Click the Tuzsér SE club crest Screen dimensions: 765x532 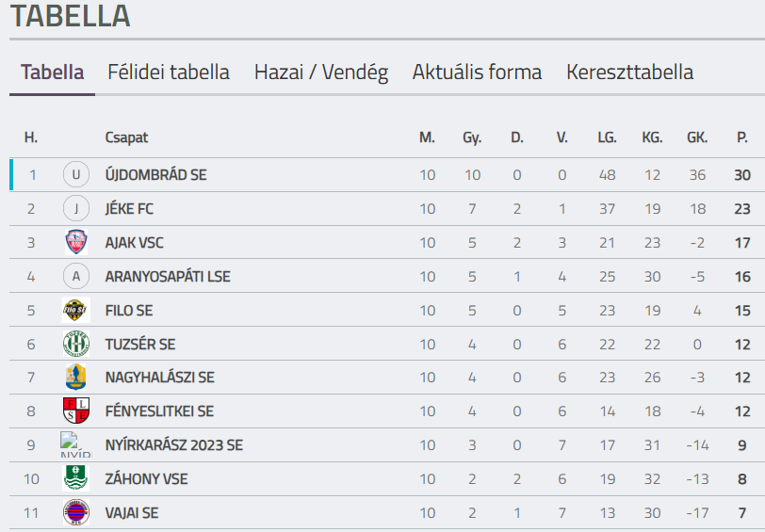(x=75, y=345)
